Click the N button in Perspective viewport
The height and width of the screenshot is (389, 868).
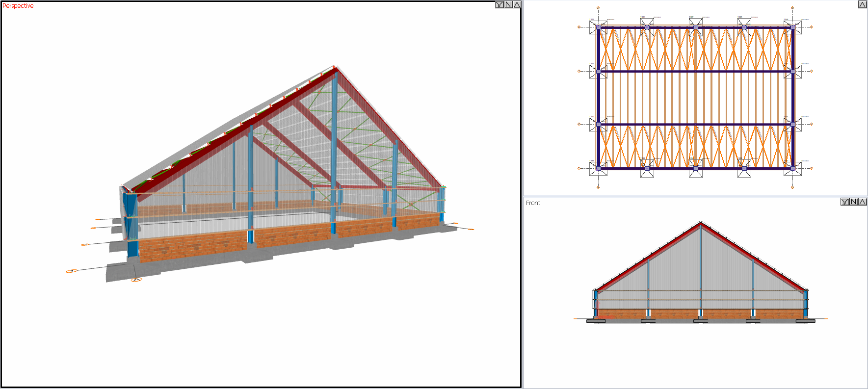pos(508,5)
